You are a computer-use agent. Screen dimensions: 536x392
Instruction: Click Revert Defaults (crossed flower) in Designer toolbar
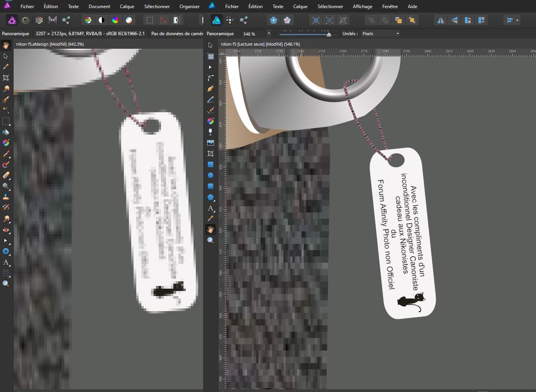coord(287,21)
